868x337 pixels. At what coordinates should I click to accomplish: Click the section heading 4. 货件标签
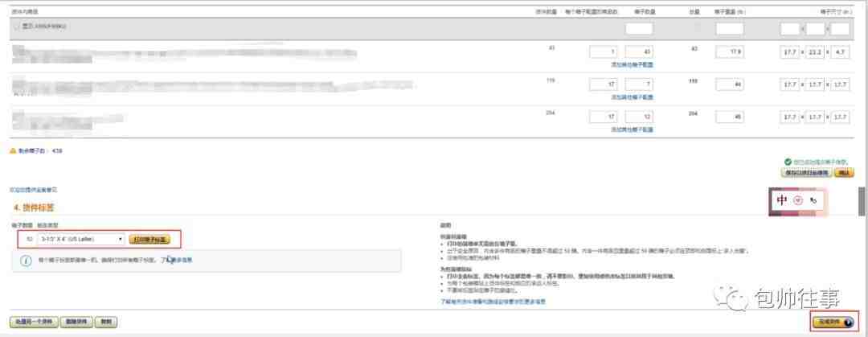point(35,208)
